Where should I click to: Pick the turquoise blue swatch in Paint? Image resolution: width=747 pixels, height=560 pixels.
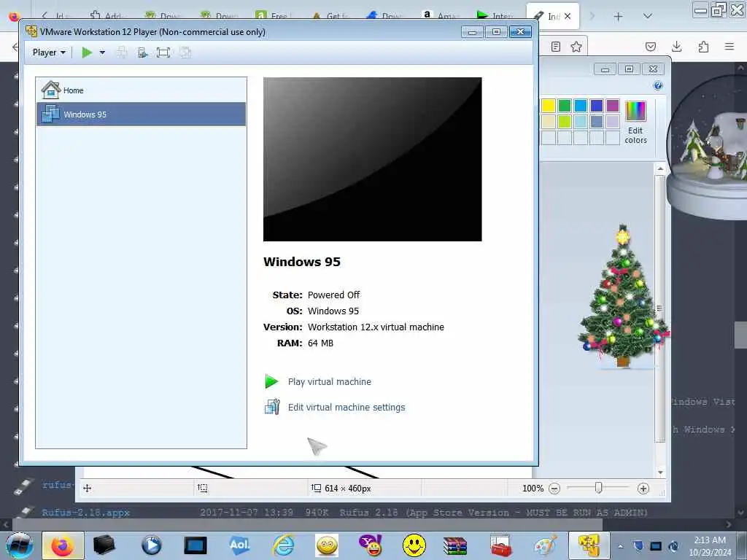pos(580,105)
